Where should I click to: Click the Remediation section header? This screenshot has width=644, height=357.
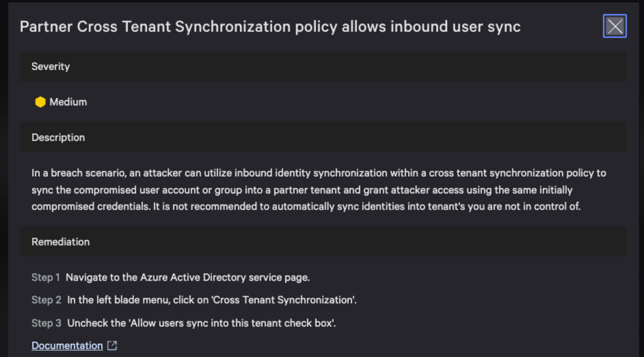[60, 242]
